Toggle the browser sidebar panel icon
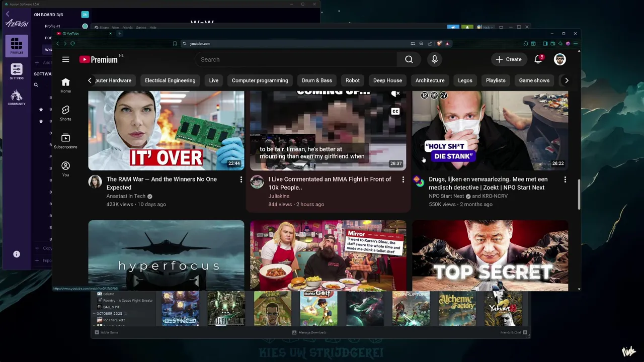This screenshot has height=362, width=644. pyautogui.click(x=545, y=44)
